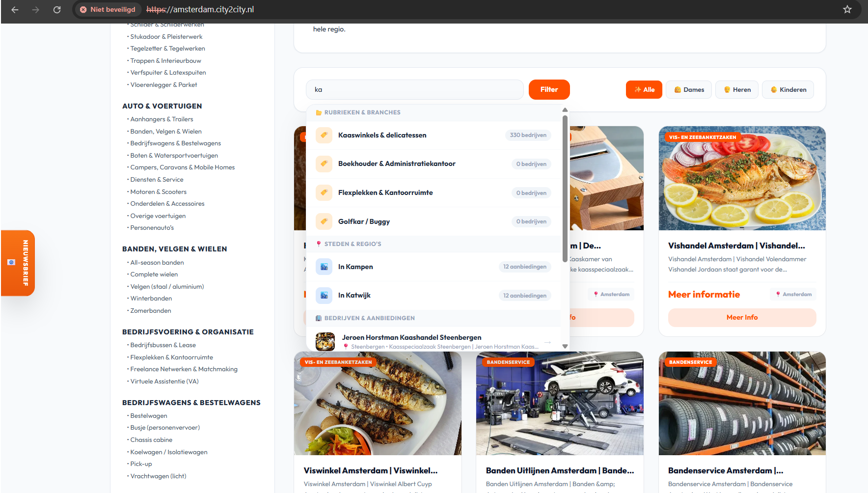This screenshot has width=868, height=493.
Task: Open the Viswinkel Amsterdam sardines image
Action: (x=378, y=403)
